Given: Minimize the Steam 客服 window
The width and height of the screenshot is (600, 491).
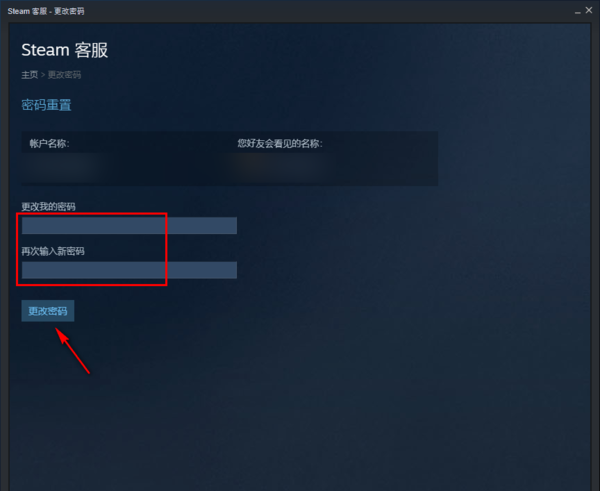Looking at the screenshot, I should click(x=577, y=12).
